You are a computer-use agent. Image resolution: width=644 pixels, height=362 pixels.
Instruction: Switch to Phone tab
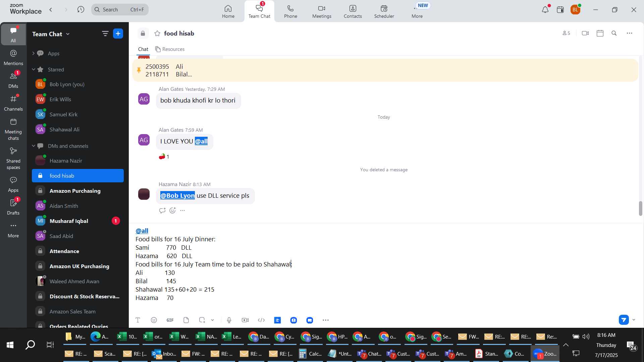coord(290,11)
